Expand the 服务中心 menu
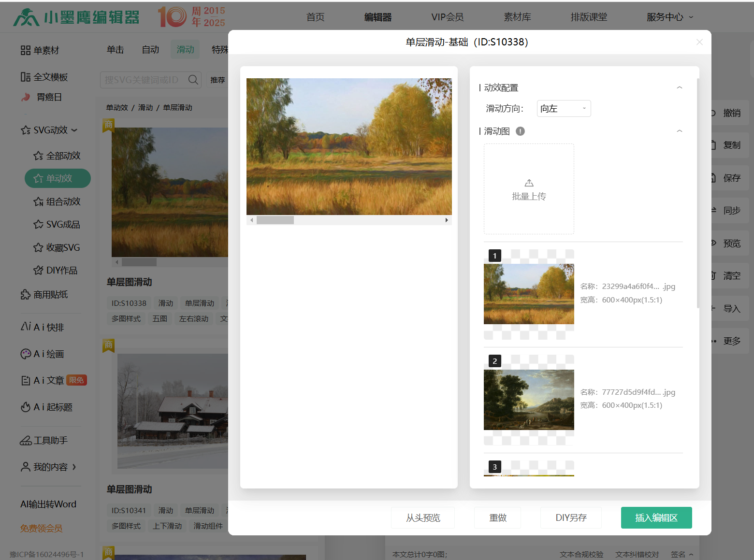The width and height of the screenshot is (754, 560). [x=669, y=17]
